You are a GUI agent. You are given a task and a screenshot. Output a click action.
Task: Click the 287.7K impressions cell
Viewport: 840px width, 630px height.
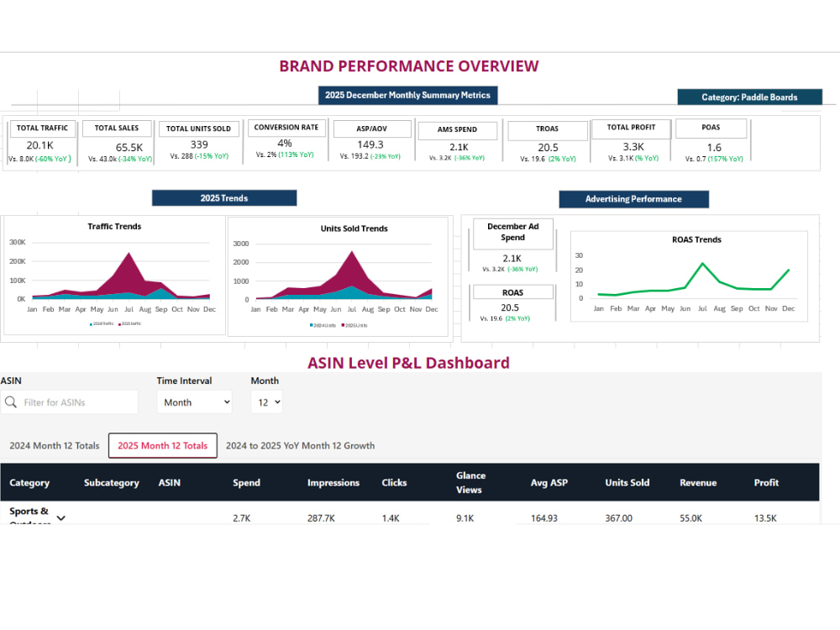[322, 518]
